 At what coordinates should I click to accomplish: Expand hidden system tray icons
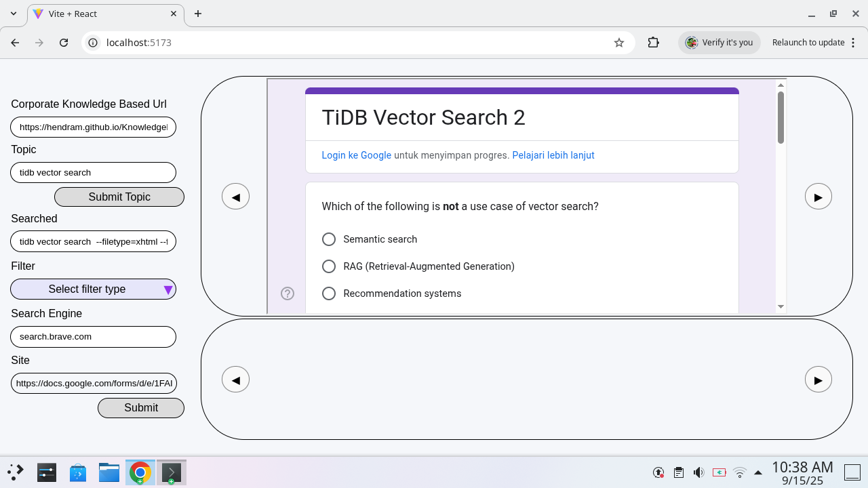(758, 472)
